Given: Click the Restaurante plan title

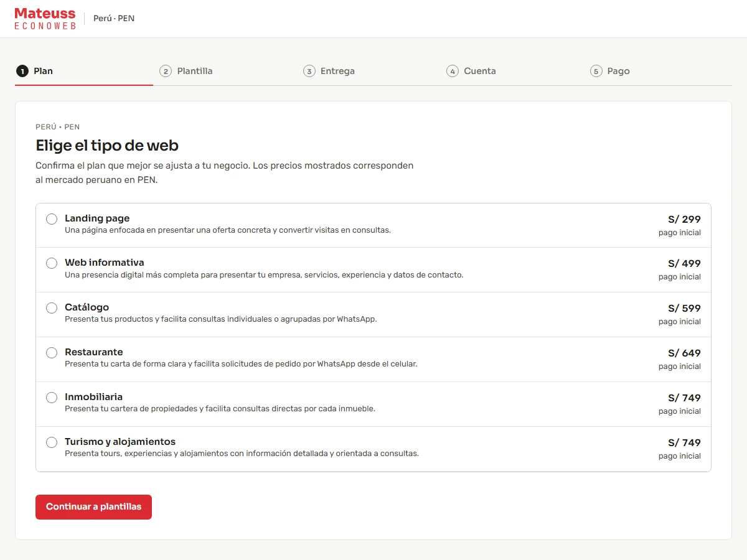Looking at the screenshot, I should [x=94, y=352].
